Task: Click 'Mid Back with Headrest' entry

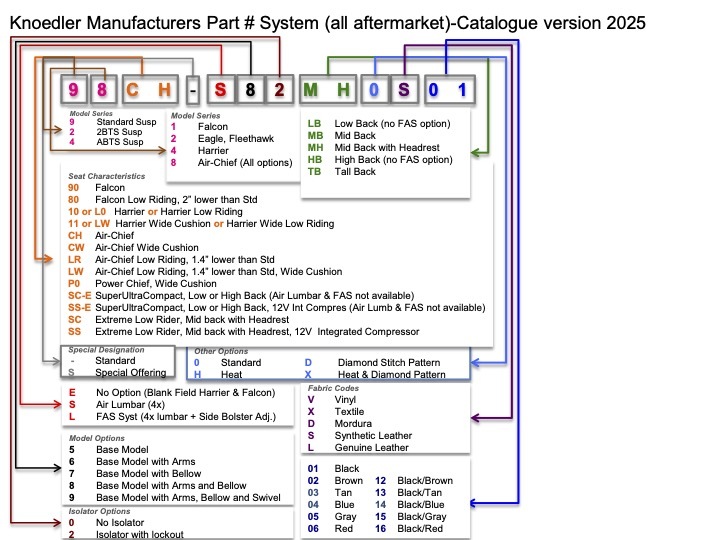Action: pyautogui.click(x=373, y=147)
